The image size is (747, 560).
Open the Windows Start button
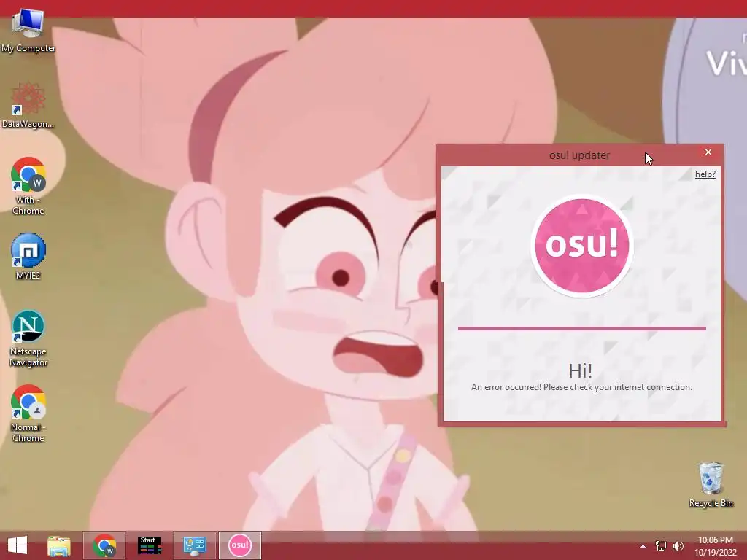click(x=18, y=545)
